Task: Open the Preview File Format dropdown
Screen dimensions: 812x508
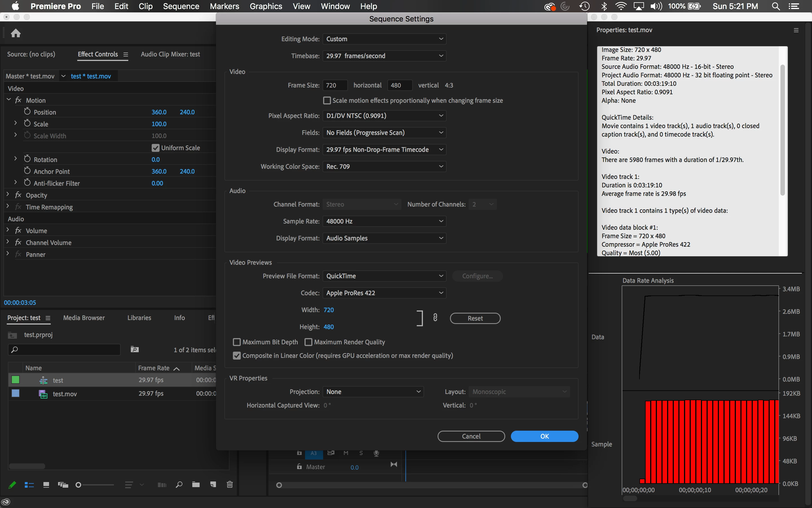Action: 384,276
